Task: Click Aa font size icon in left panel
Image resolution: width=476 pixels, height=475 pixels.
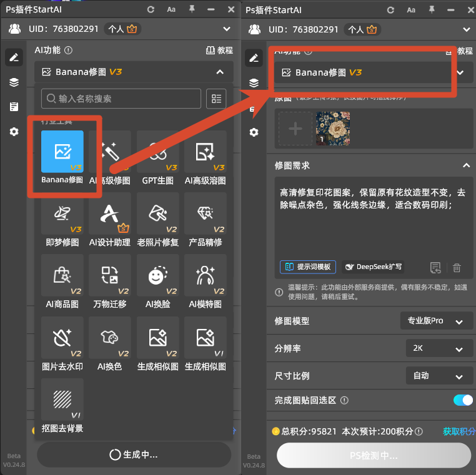Action: point(171,9)
